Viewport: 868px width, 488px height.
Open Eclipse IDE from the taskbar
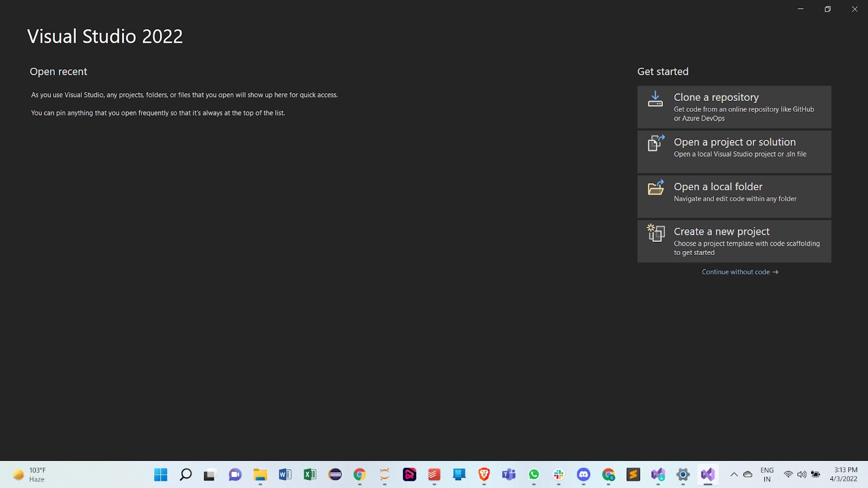(x=335, y=475)
